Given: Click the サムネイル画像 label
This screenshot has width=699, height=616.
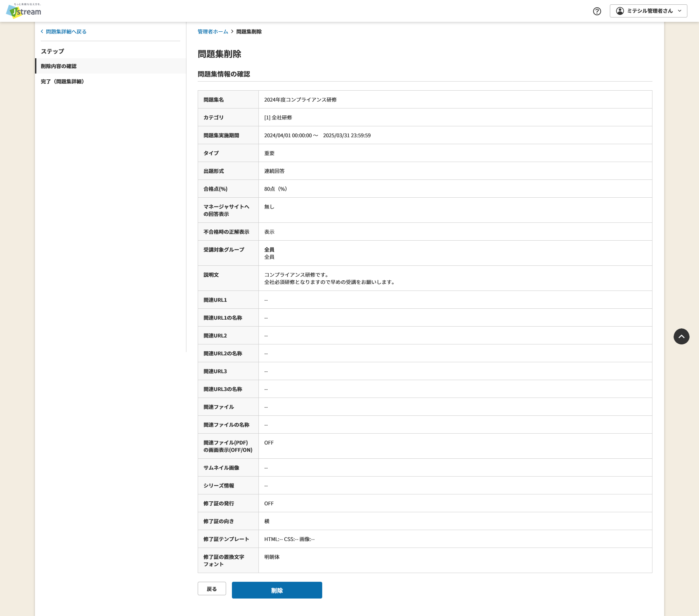Looking at the screenshot, I should tap(221, 468).
